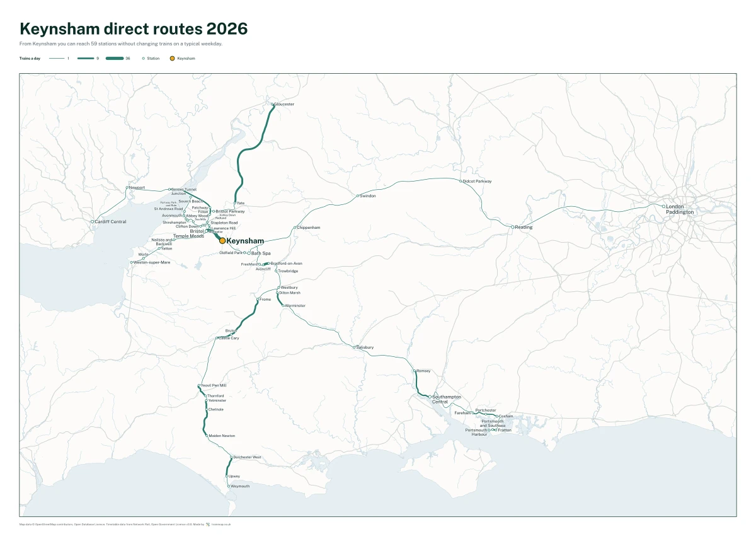Image resolution: width=756 pixels, height=541 pixels.
Task: Click the 'Bradford-on-Avon' station label
Action: 286,263
